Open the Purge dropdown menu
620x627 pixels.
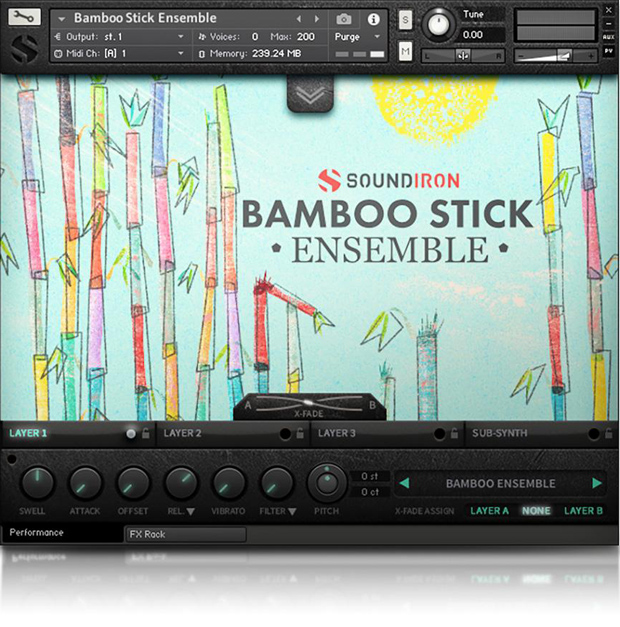click(357, 37)
